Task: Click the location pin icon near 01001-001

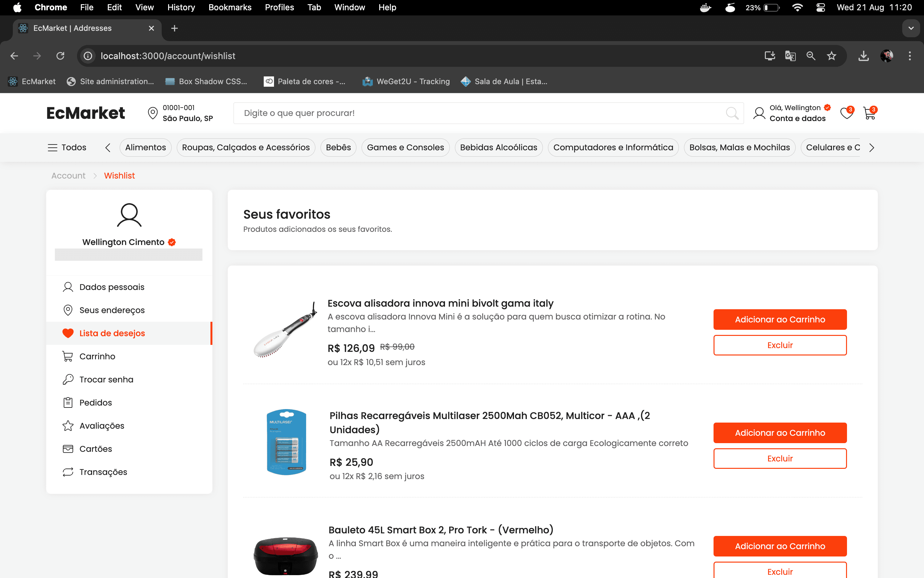Action: [x=152, y=113]
